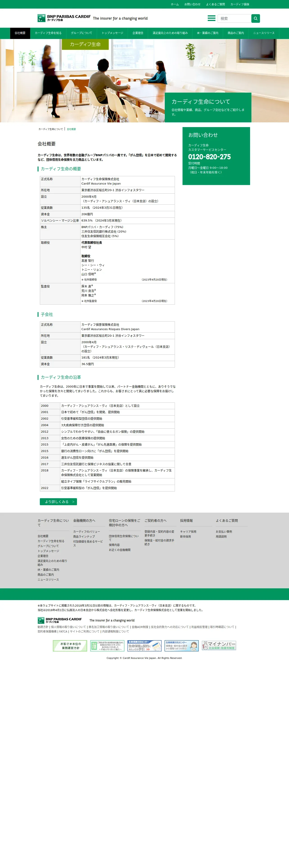The image size is (289, 868).
Task: Open footer link キャリア採用
Action: point(188,532)
